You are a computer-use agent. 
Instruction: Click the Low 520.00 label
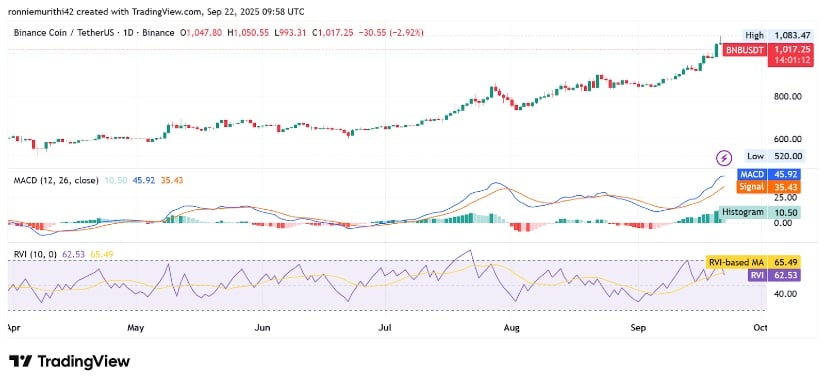[775, 156]
